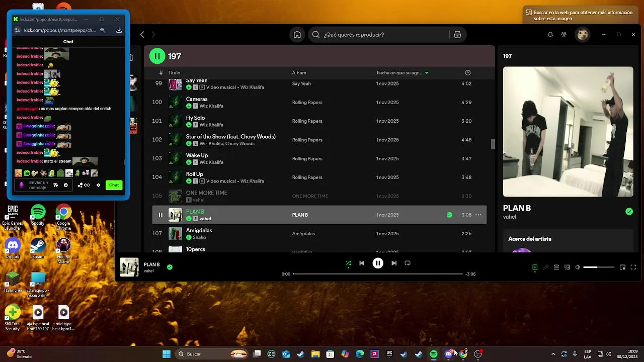Pause playback in the bottom player bar
The height and width of the screenshot is (362, 644).
click(378, 263)
